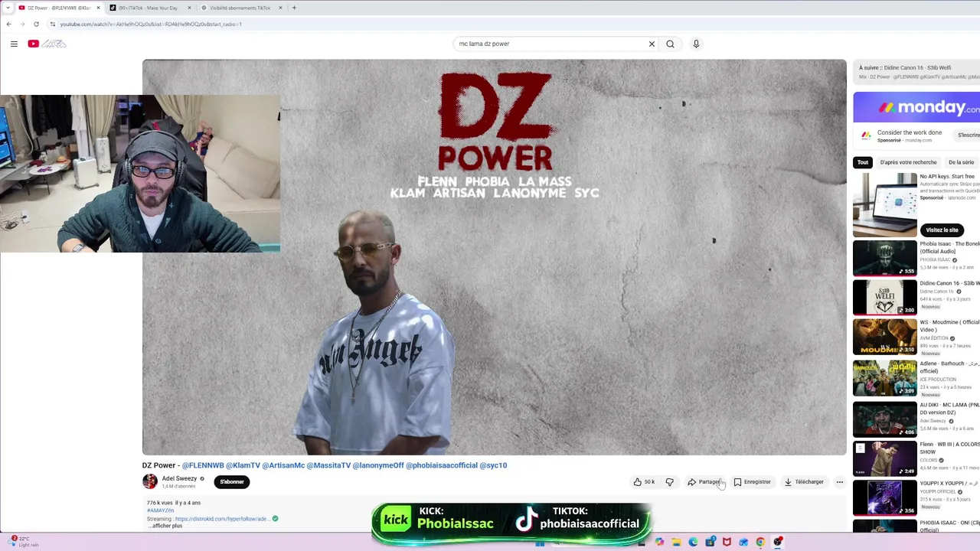
Task: Click @syc10 mention in title
Action: (x=493, y=465)
